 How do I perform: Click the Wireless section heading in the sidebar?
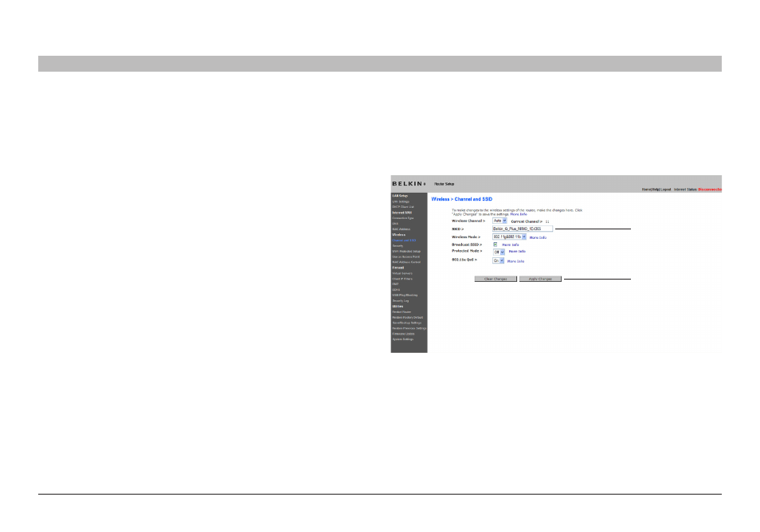(398, 234)
